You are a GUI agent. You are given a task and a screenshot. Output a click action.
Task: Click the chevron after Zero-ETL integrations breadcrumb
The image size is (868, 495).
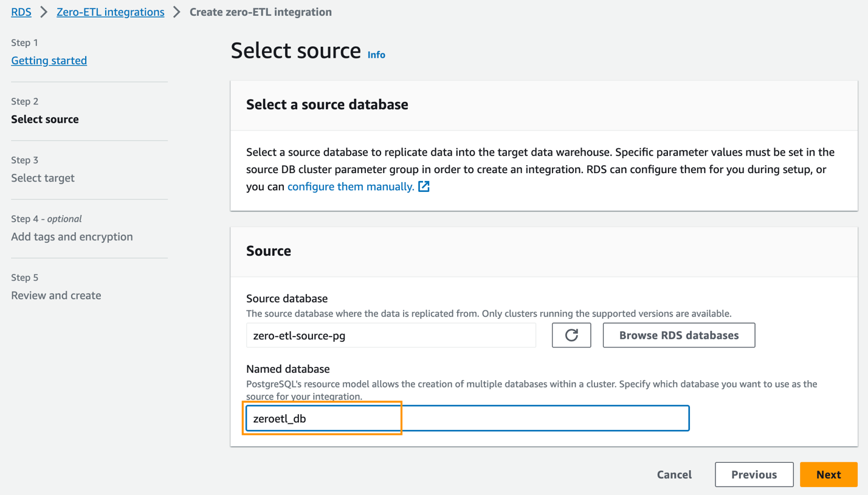click(x=177, y=12)
